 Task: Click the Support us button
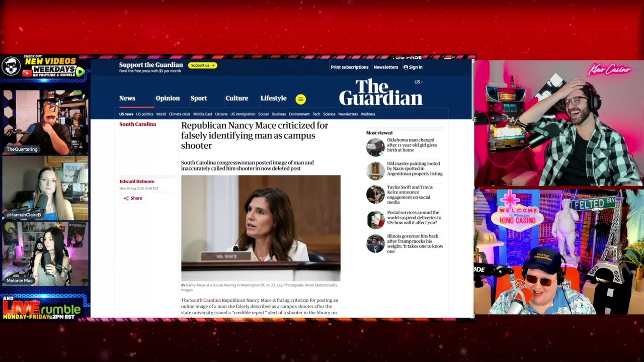[x=202, y=65]
